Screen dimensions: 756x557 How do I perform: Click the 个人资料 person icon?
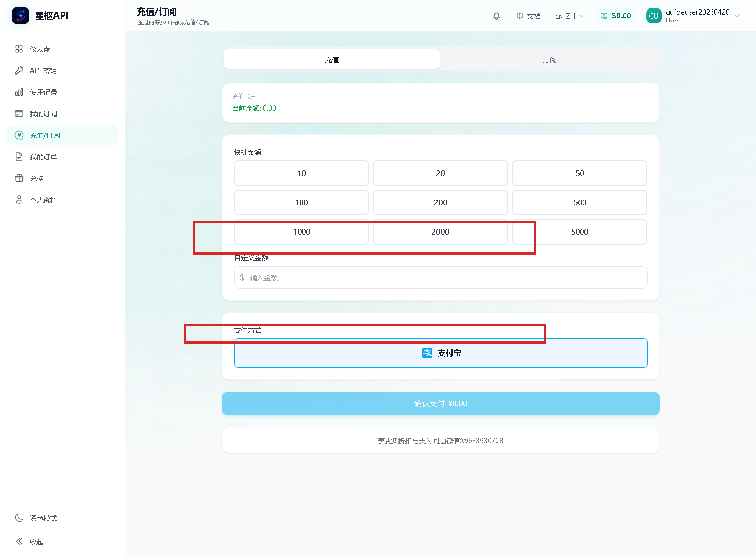(19, 200)
